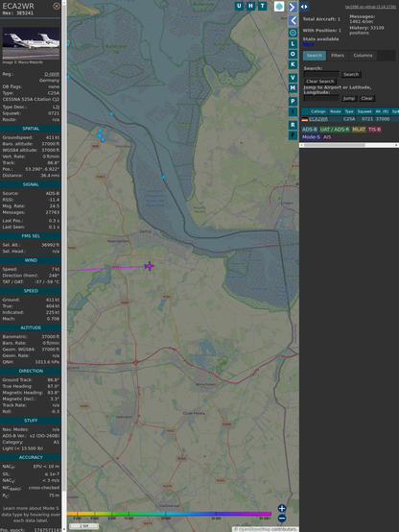Open the map layer switcher icon
The image size is (399, 532).
pyautogui.click(x=279, y=6)
